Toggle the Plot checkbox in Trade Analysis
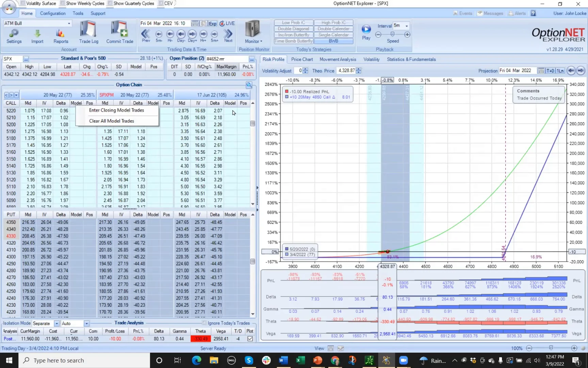 250,339
